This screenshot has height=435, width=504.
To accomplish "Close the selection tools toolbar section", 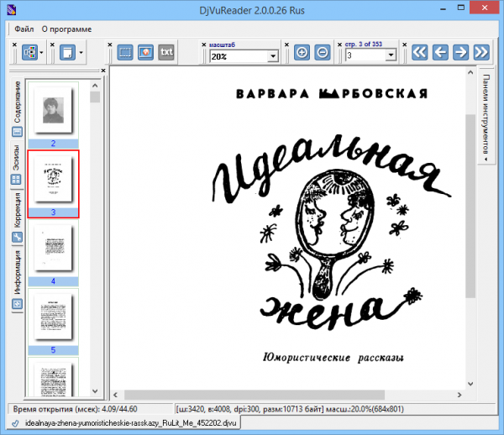I will [109, 45].
